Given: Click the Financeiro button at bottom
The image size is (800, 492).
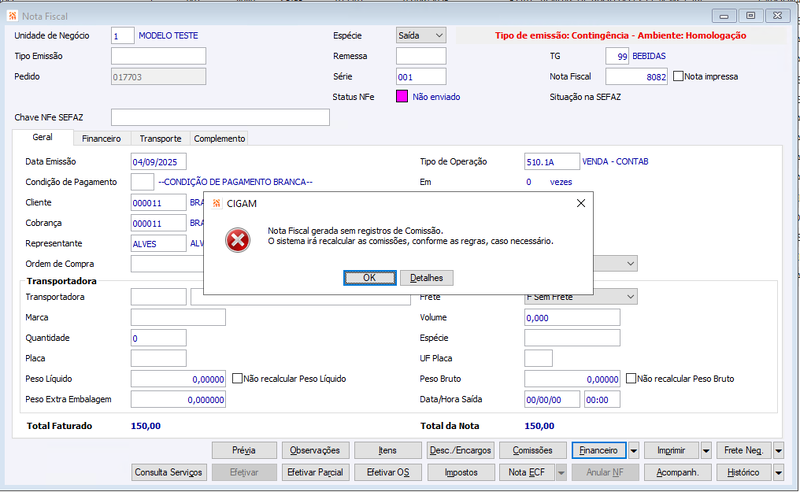Looking at the screenshot, I should [599, 451].
